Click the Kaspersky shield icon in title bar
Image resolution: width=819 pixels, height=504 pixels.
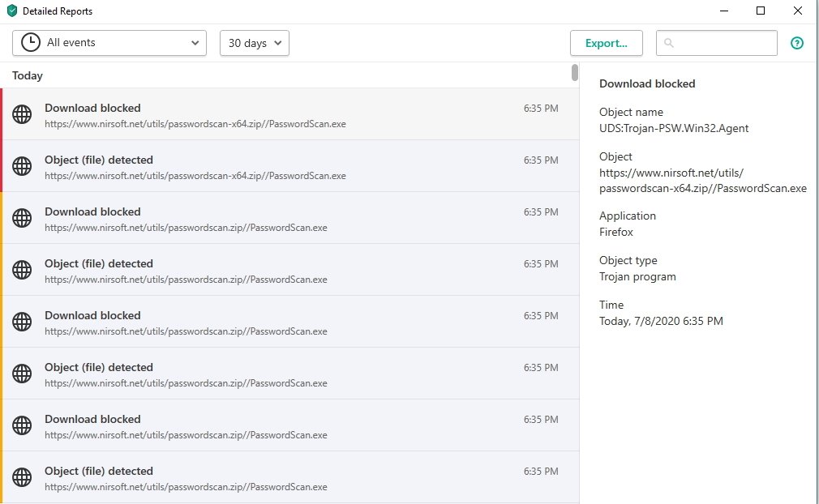point(11,11)
